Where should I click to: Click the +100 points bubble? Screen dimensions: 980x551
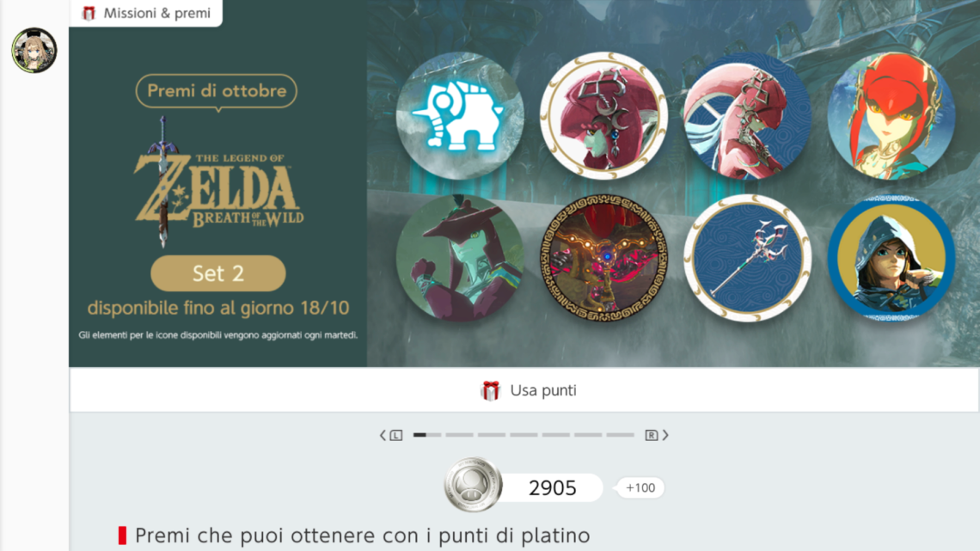[x=640, y=488]
